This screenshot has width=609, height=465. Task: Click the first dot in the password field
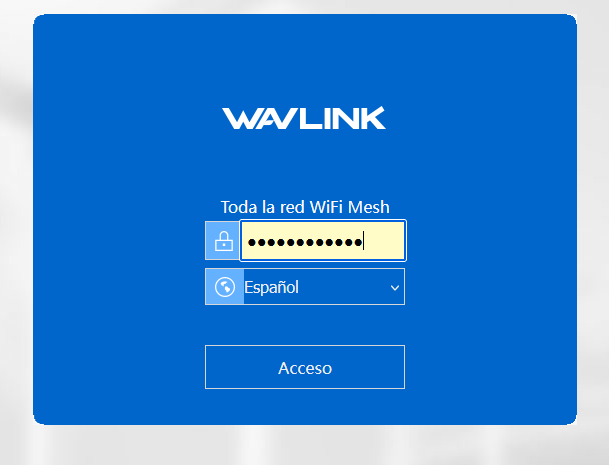click(252, 243)
